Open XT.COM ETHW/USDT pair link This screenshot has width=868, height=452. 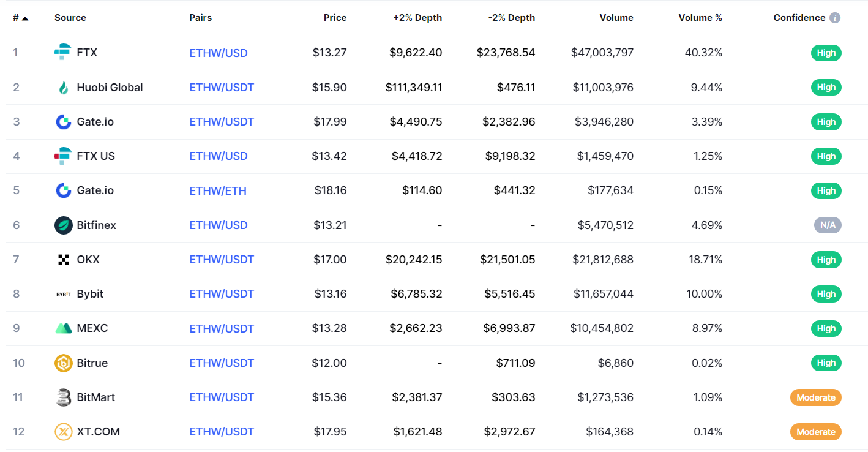tap(222, 432)
